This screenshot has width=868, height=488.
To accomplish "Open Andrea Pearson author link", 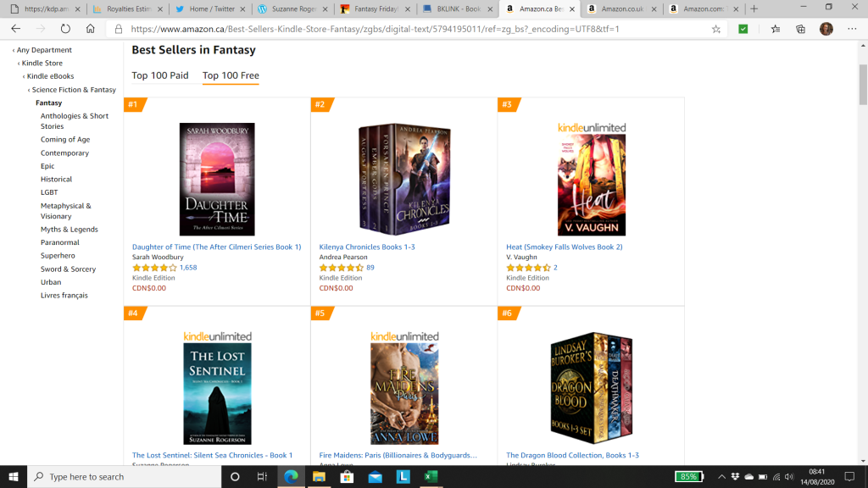I will pos(343,257).
